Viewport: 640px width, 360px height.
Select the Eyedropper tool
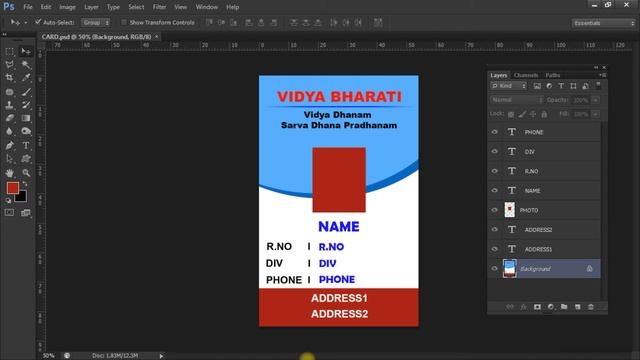26,78
